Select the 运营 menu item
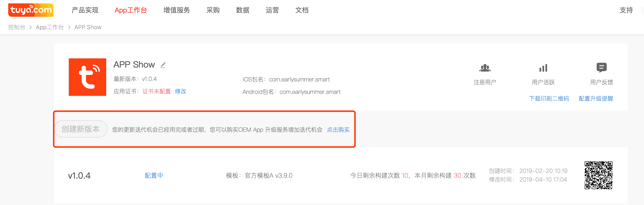 (x=272, y=10)
